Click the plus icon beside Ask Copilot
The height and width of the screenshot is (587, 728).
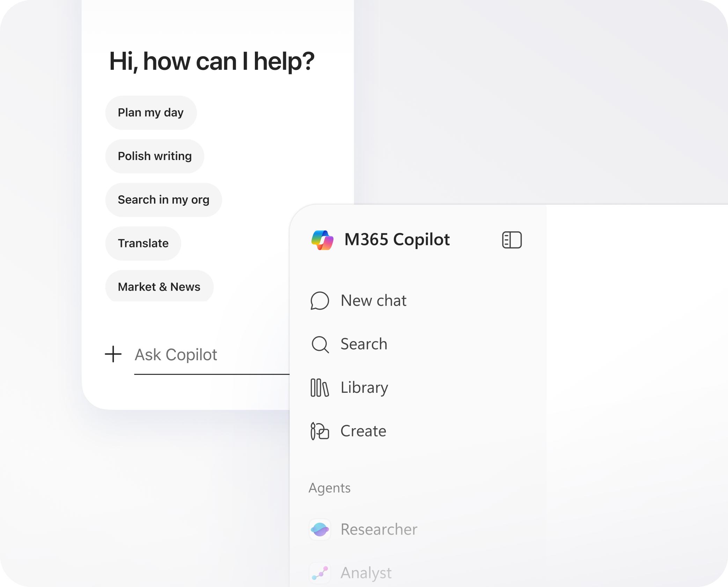pyautogui.click(x=113, y=354)
